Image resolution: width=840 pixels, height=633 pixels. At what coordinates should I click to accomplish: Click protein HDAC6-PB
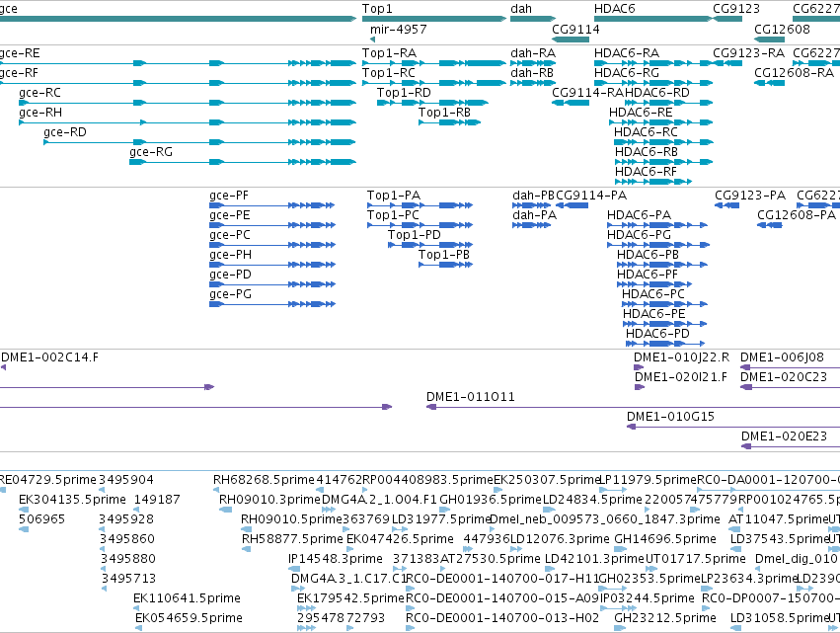pos(648,255)
